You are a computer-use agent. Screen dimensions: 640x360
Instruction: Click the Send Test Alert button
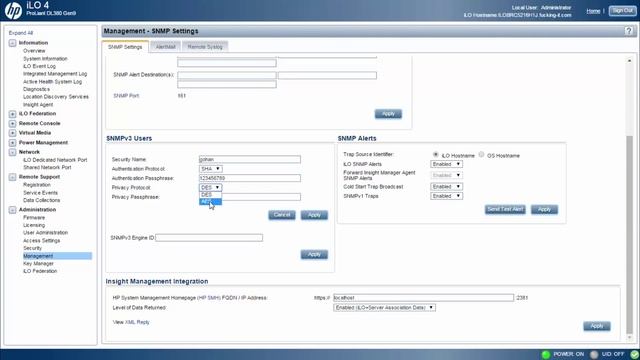[505, 209]
